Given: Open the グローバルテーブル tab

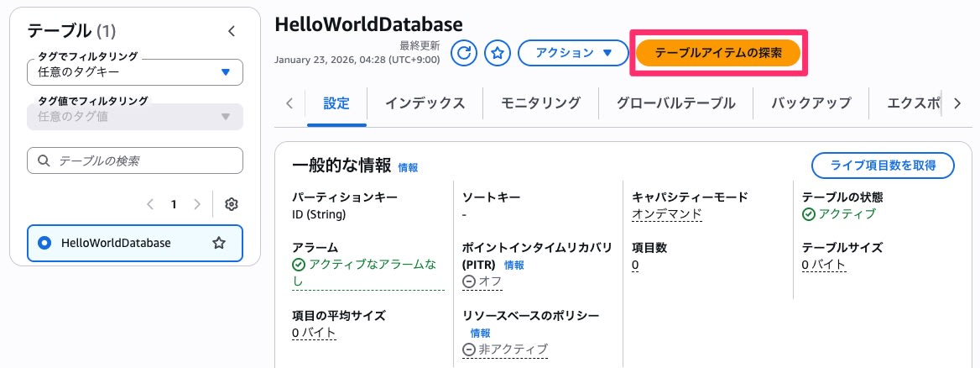Looking at the screenshot, I should pos(675,103).
